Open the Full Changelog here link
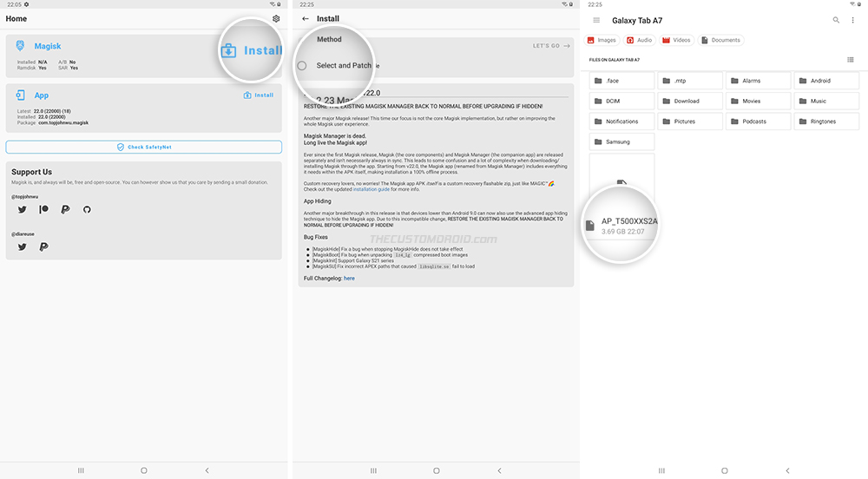The height and width of the screenshot is (479, 868). coord(349,279)
